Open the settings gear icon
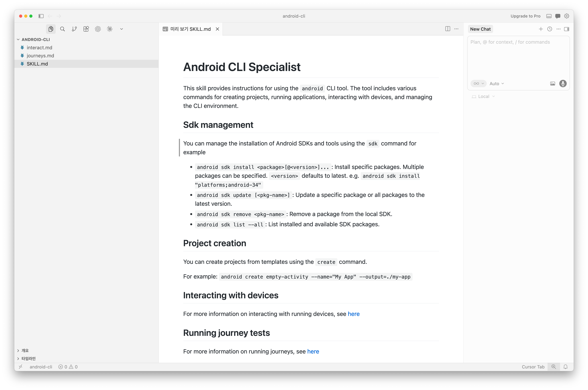588x390 pixels. click(x=567, y=16)
